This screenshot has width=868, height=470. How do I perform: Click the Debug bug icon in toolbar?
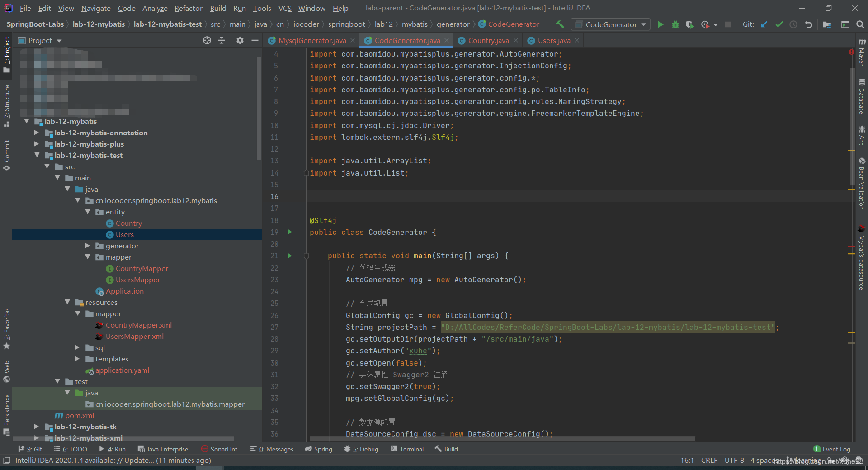pos(675,24)
